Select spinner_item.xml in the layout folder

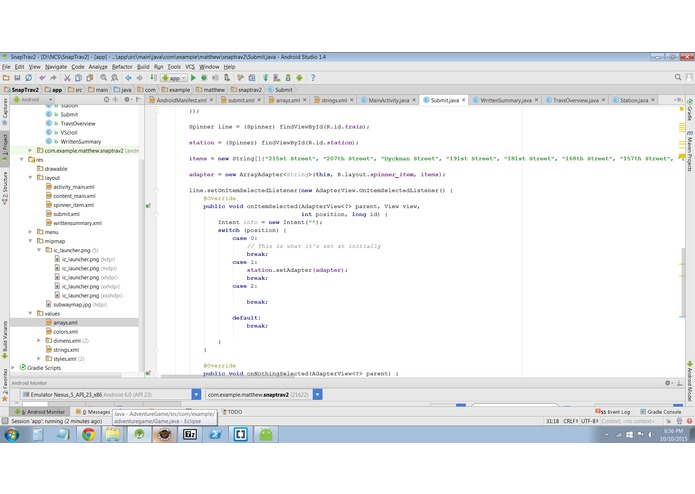click(74, 205)
